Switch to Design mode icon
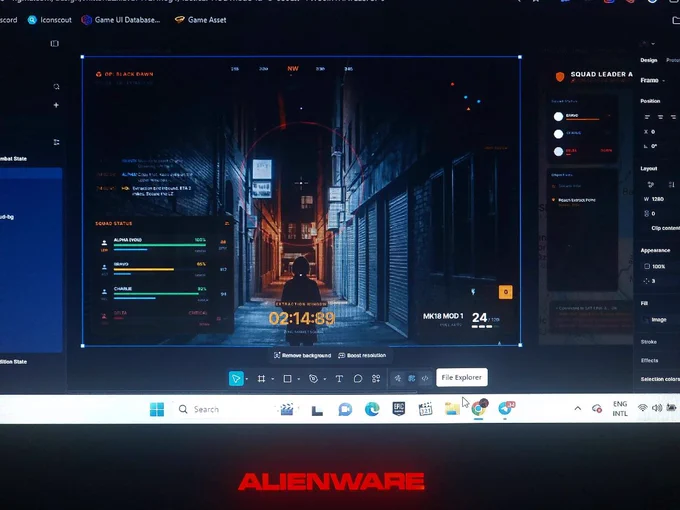 pos(412,379)
